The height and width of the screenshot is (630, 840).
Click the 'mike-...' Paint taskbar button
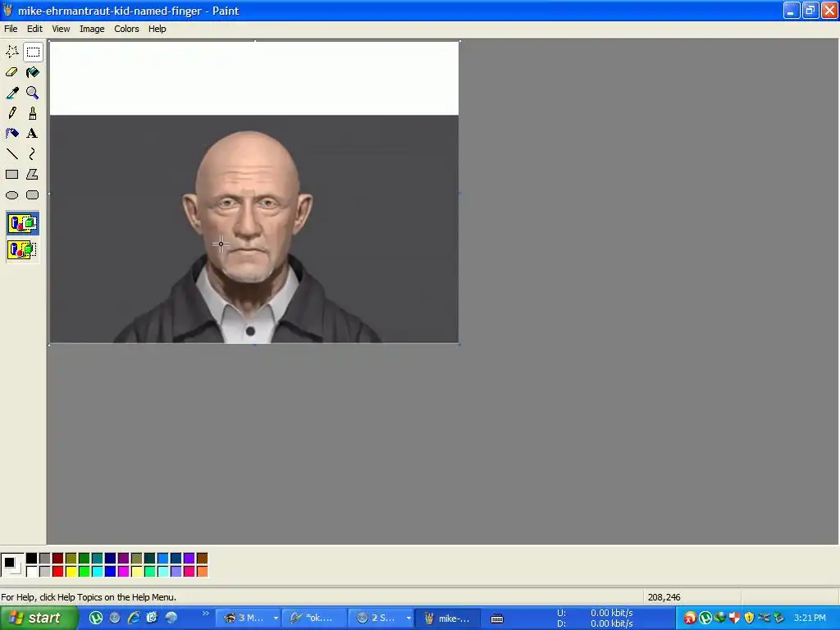pyautogui.click(x=448, y=619)
